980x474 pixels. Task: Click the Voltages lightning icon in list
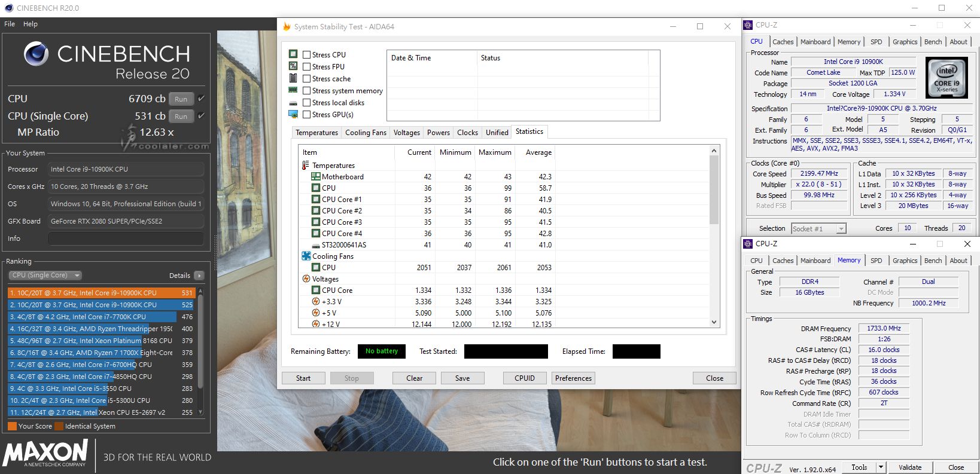306,279
